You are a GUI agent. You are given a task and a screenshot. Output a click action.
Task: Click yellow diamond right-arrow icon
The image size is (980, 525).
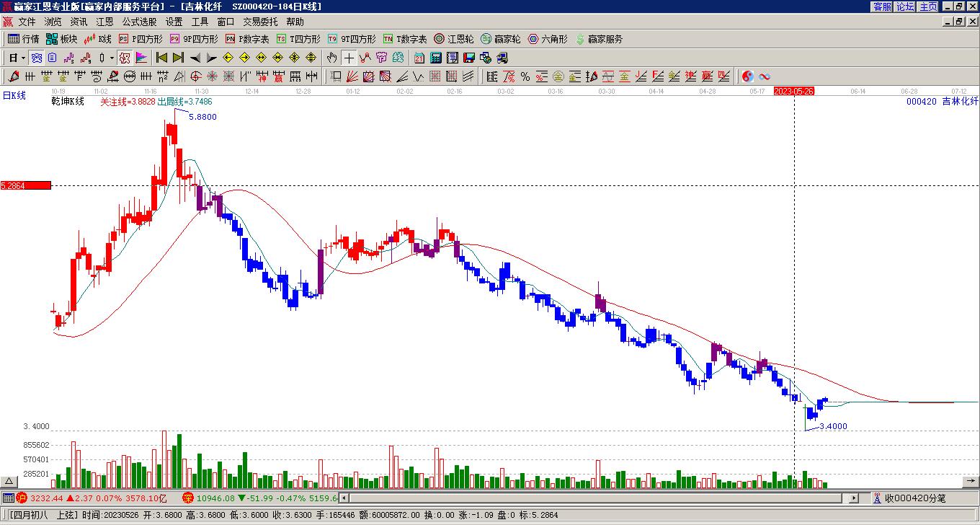coord(244,58)
